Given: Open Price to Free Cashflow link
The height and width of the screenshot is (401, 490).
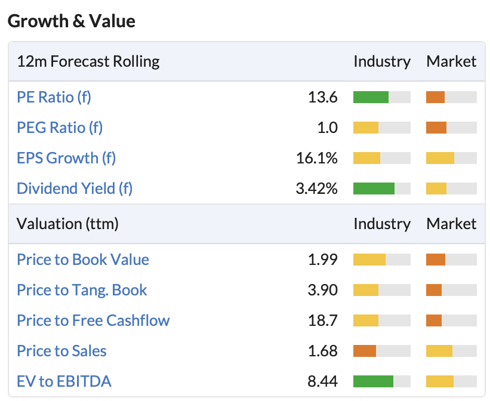Looking at the screenshot, I should point(93,320).
